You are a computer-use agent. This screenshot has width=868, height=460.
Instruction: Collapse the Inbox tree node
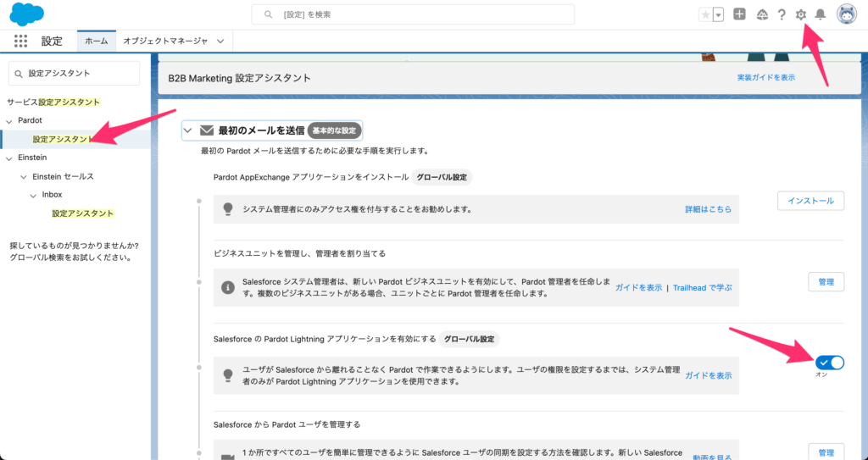tap(33, 196)
